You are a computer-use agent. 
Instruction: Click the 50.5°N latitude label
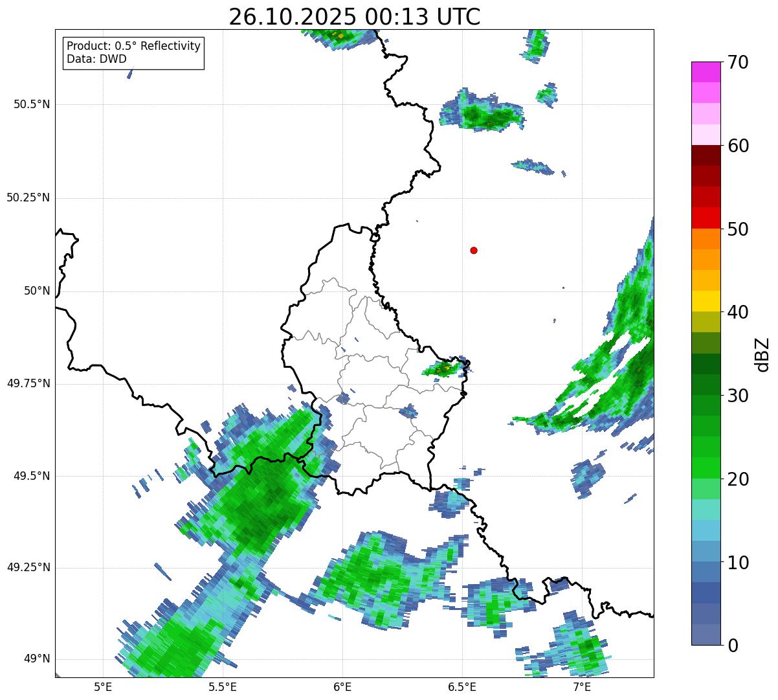(32, 104)
